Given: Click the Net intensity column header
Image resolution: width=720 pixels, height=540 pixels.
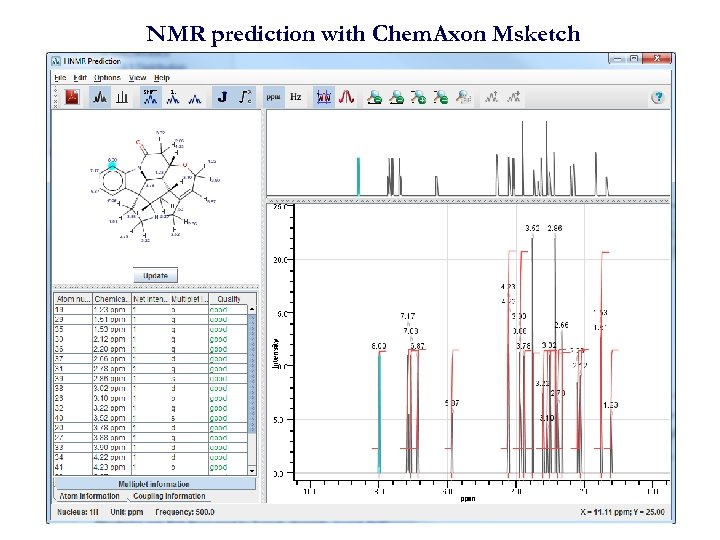Looking at the screenshot, I should [151, 299].
